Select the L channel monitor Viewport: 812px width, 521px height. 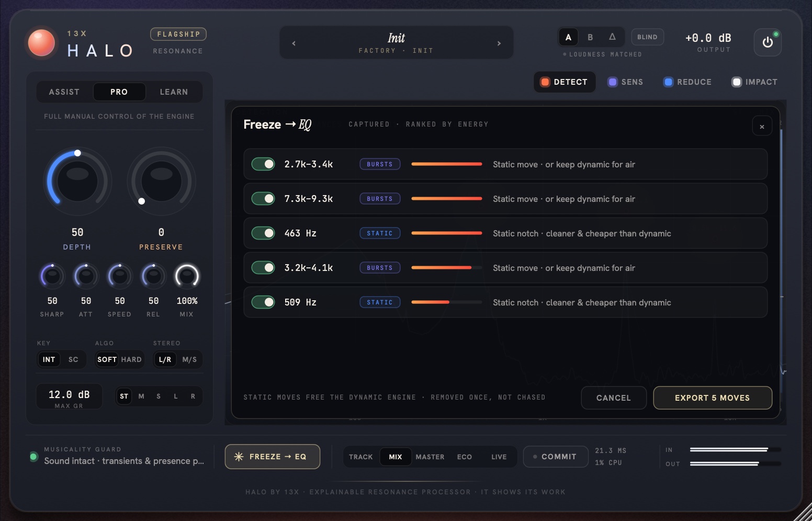[176, 397]
